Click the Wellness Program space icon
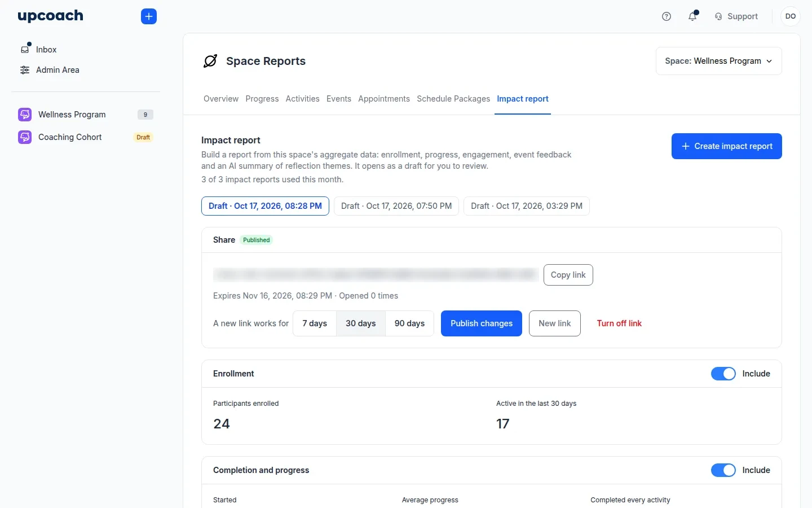812x508 pixels. [x=25, y=115]
